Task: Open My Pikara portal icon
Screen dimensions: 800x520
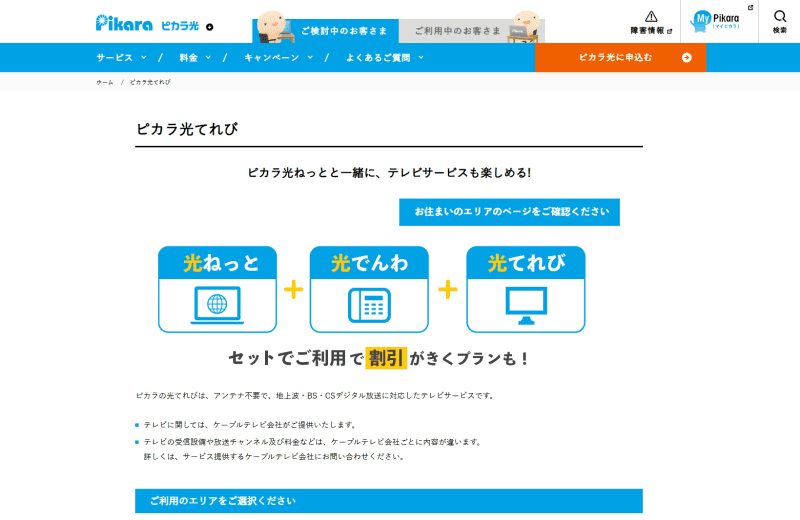Action: [715, 21]
